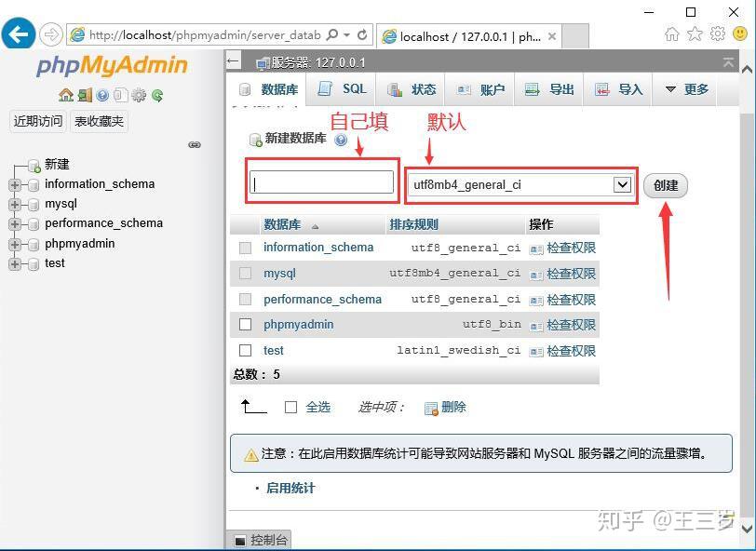
Task: Click privileges icon in phpmyadmin row
Action: (x=535, y=327)
